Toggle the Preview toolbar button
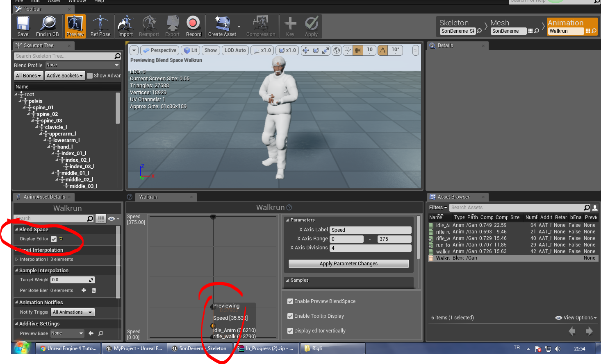This screenshot has height=364, width=601. [x=75, y=27]
